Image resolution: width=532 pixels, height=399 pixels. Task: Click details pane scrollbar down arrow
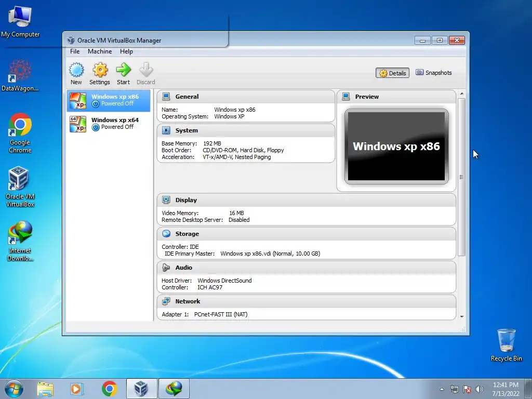click(461, 316)
